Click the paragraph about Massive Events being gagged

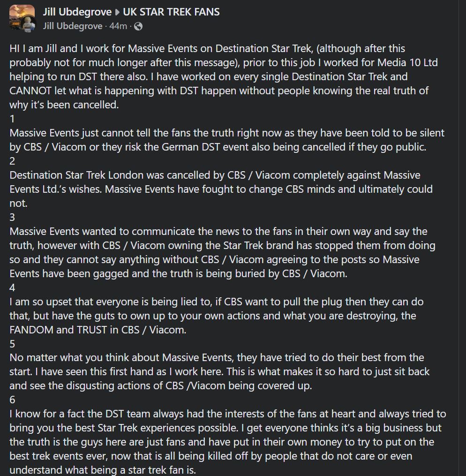(222, 252)
